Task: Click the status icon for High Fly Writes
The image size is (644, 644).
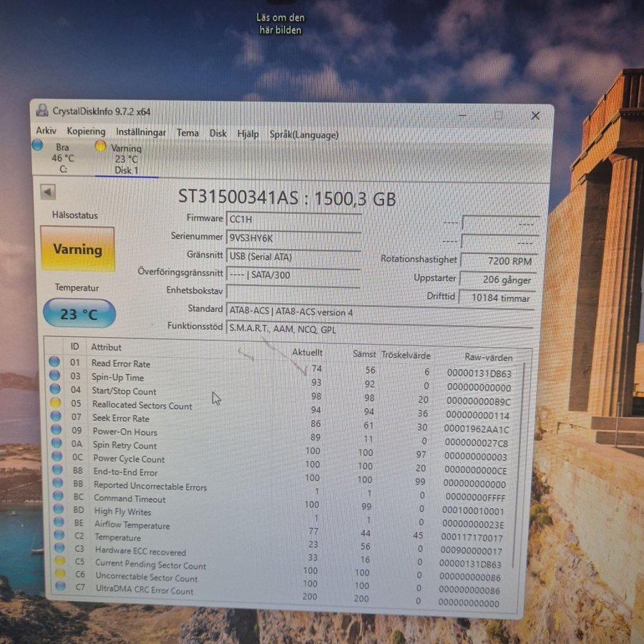Action: click(59, 509)
